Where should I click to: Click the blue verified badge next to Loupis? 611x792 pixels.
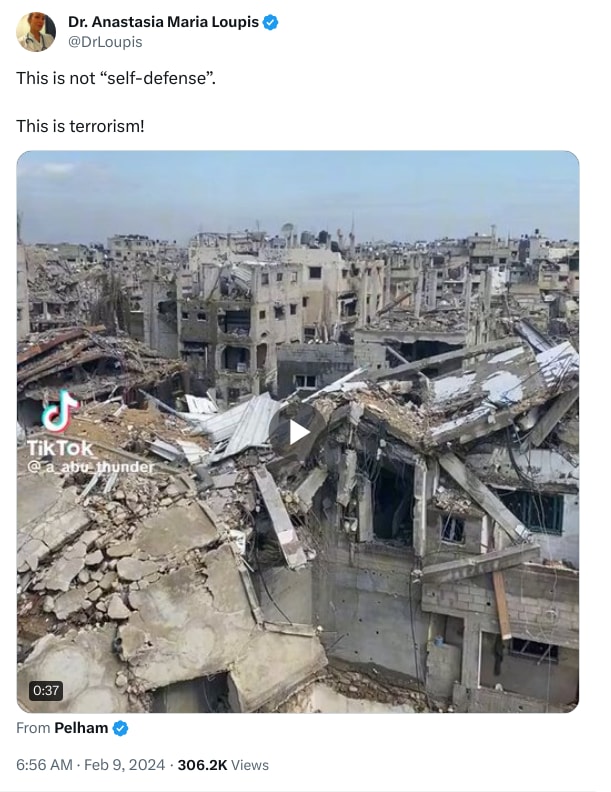[271, 22]
